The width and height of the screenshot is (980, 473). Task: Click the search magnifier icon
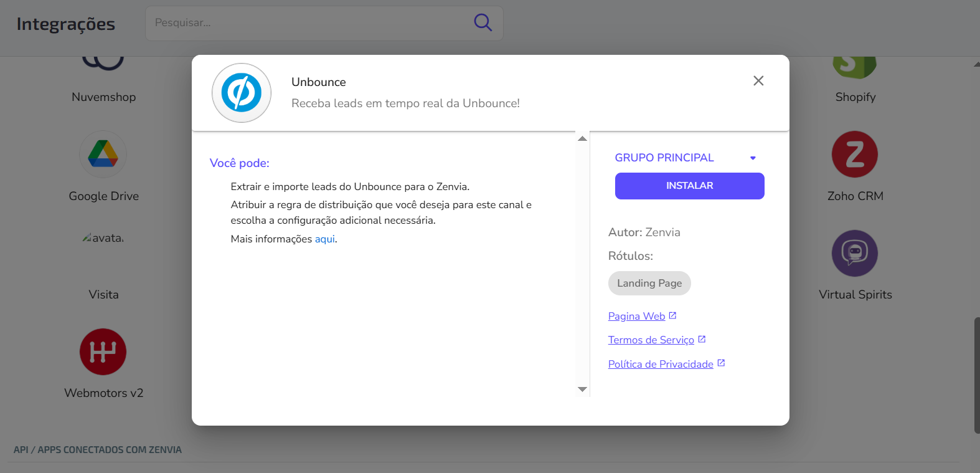pos(483,22)
